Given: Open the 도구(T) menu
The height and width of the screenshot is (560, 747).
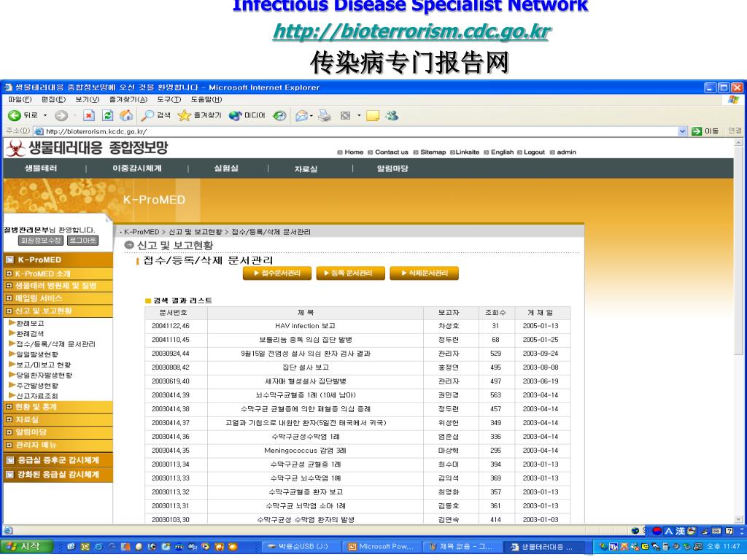Looking at the screenshot, I should [169, 99].
